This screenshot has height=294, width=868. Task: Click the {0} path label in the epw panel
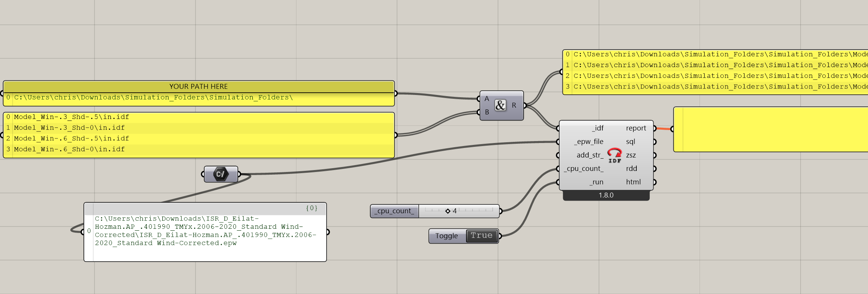(x=311, y=208)
